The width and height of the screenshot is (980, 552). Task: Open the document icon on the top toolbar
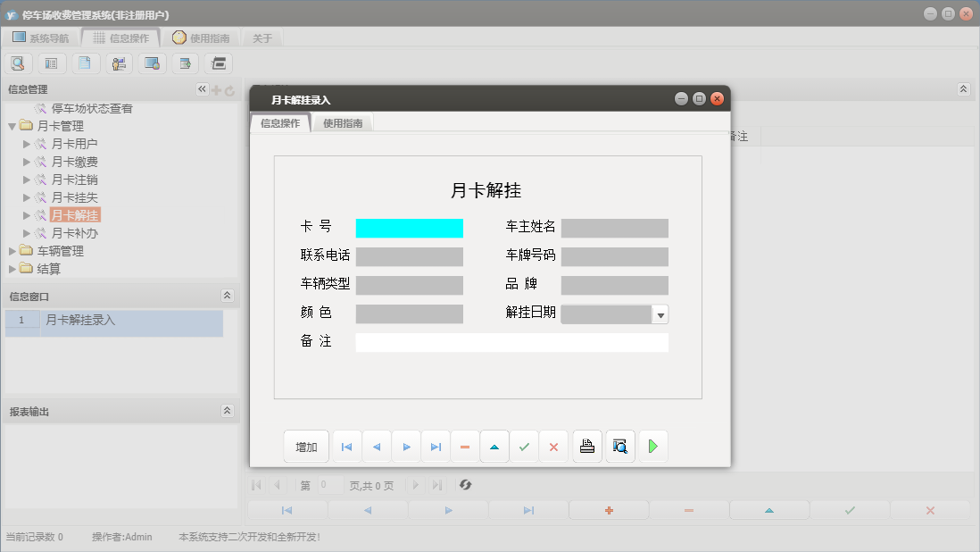point(84,63)
